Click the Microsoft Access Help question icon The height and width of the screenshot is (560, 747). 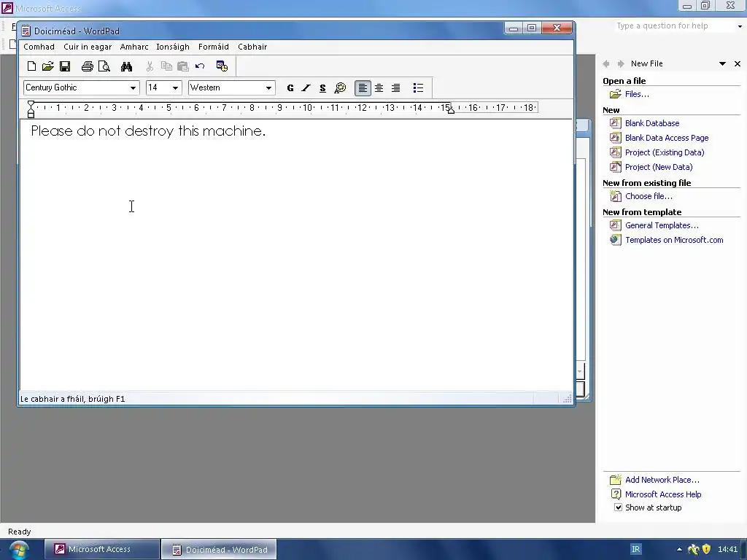[616, 494]
